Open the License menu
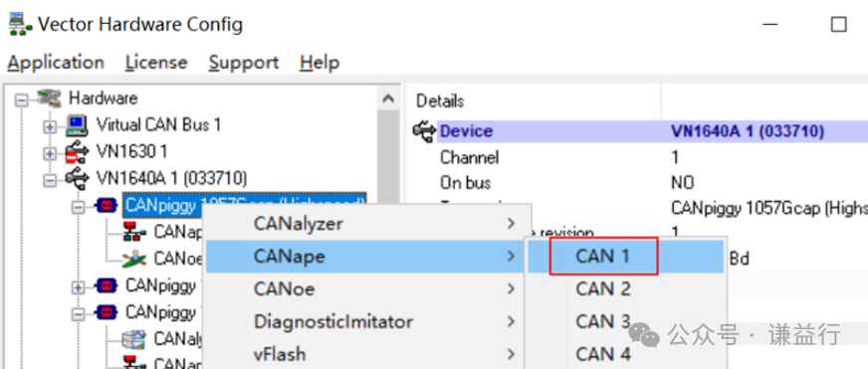Screen dimensions: 868x369 (156, 63)
